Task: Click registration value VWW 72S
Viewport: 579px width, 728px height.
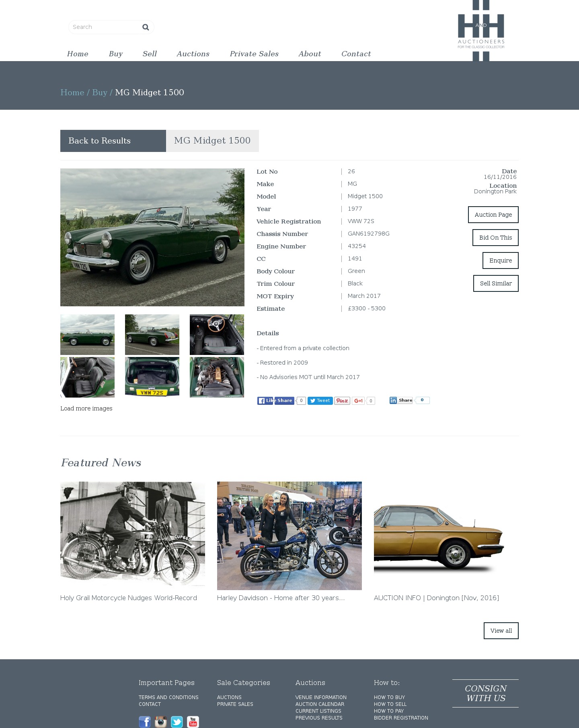Action: 361,221
